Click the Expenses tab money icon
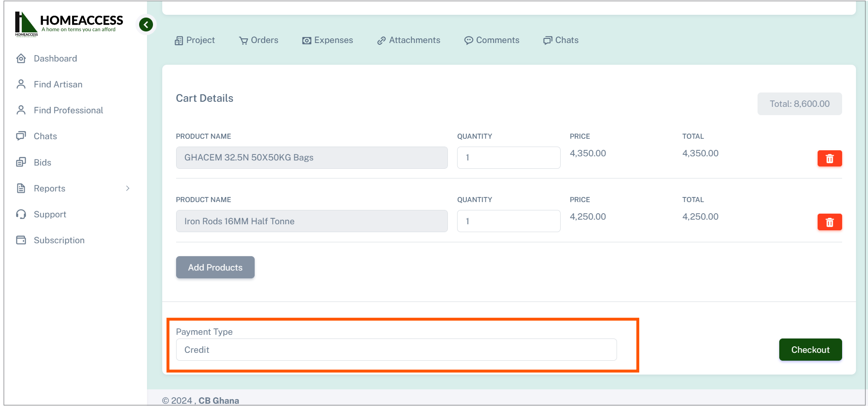The width and height of the screenshot is (868, 406). tap(306, 41)
